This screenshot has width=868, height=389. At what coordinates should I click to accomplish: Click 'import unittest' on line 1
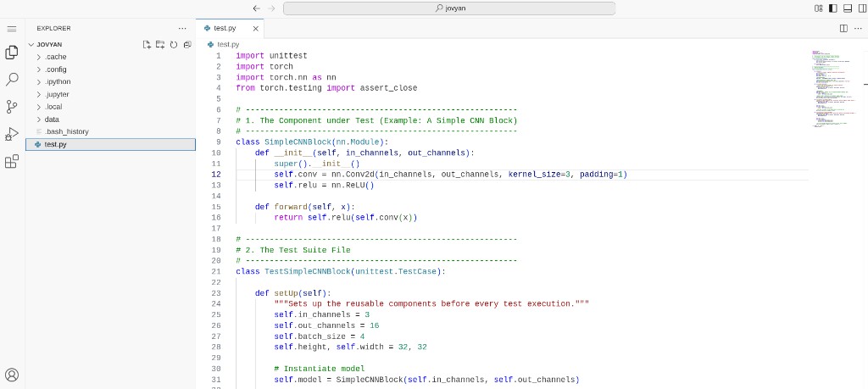click(271, 55)
